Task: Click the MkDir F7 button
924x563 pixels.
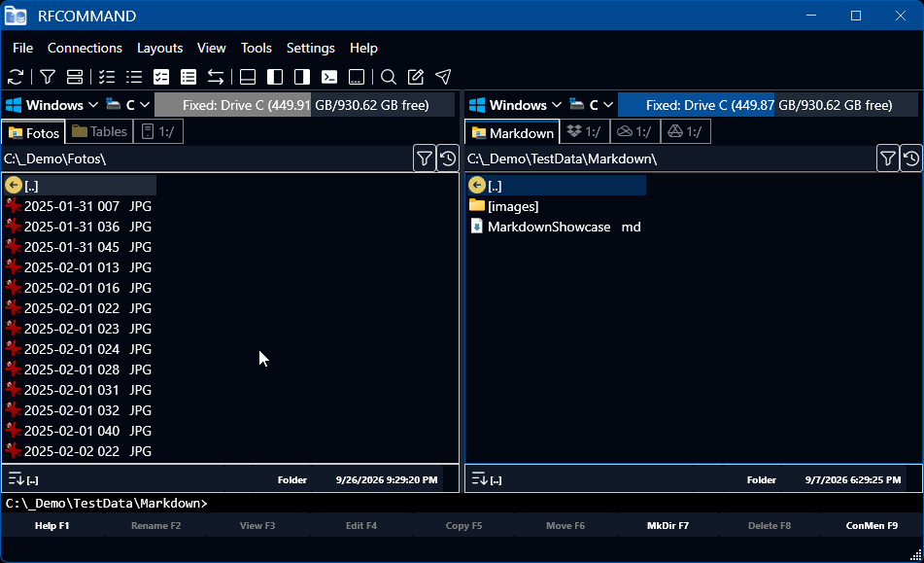Action: coord(667,525)
